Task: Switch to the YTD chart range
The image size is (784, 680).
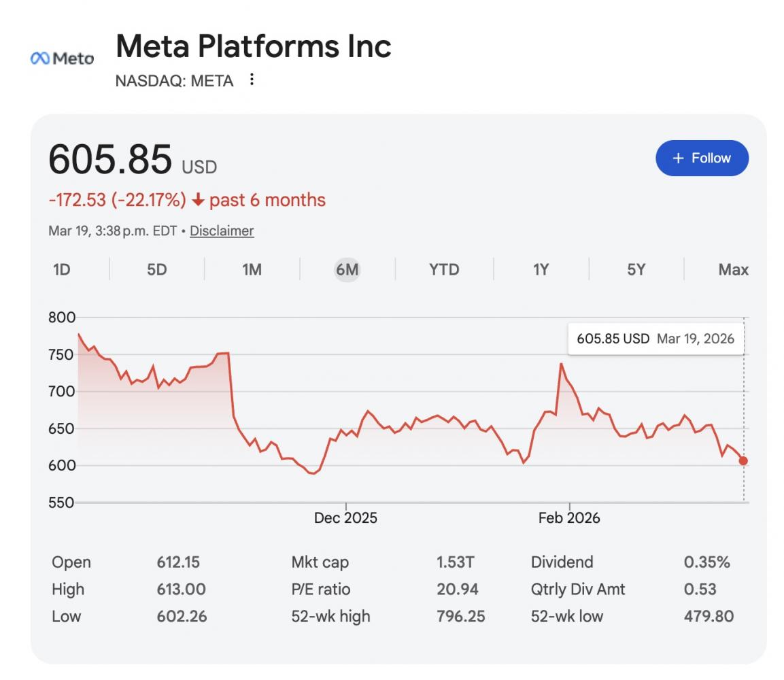Action: pos(444,270)
